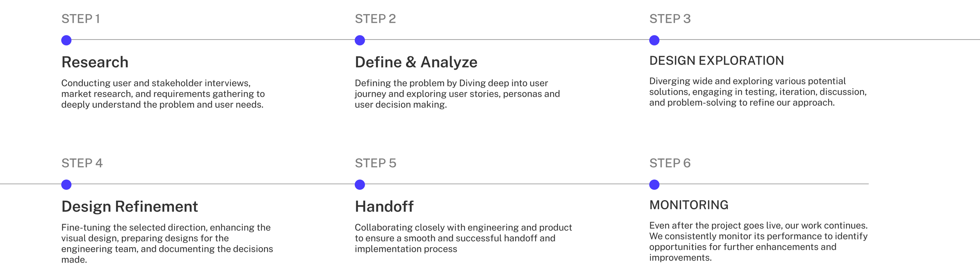Click the STEP 4 label
This screenshot has height=277, width=980.
click(x=82, y=163)
